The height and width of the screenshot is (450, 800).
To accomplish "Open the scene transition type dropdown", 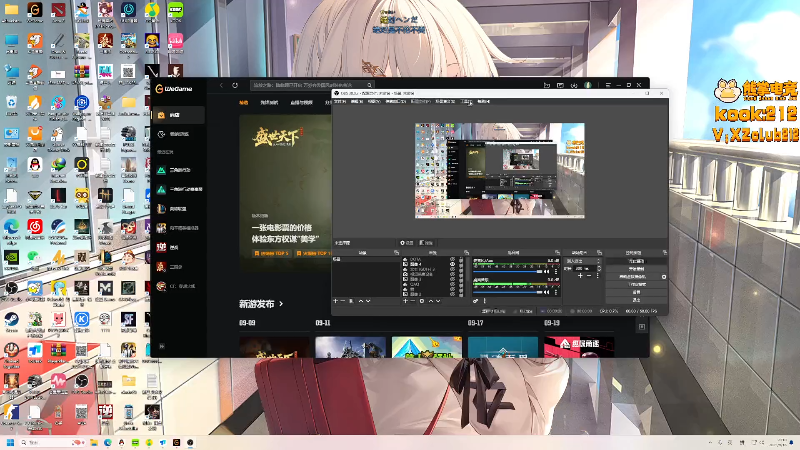I will click(583, 261).
